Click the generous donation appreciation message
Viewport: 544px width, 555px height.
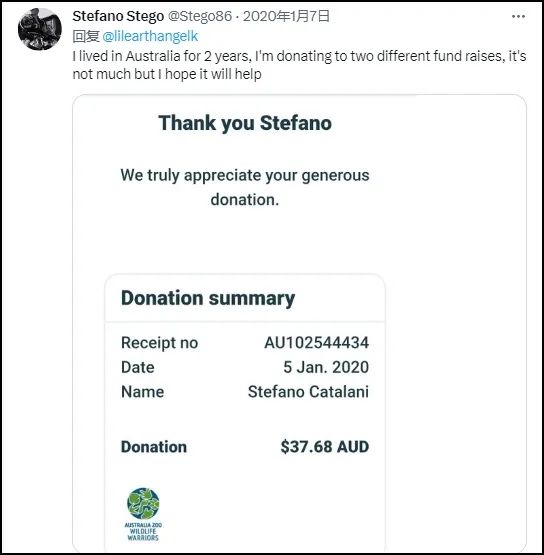point(245,187)
